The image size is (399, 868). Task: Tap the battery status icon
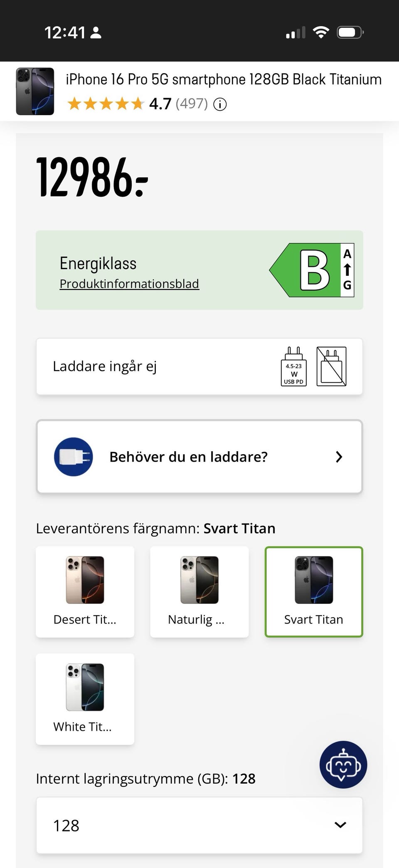click(350, 32)
